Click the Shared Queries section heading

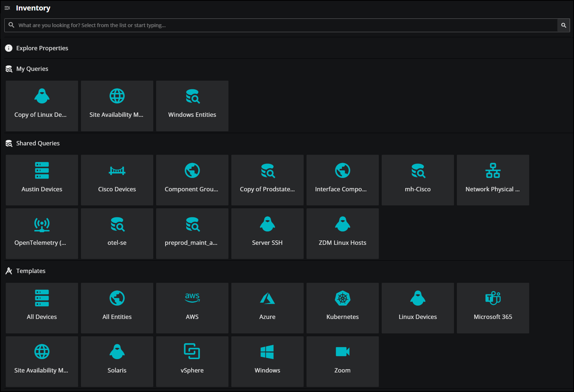click(38, 143)
